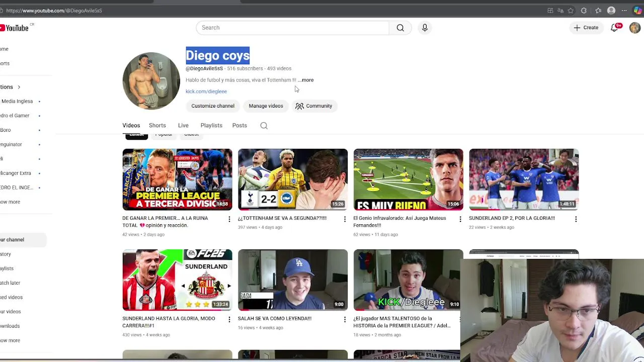
Task: Show more subscriptions in sidebar
Action: point(10,202)
